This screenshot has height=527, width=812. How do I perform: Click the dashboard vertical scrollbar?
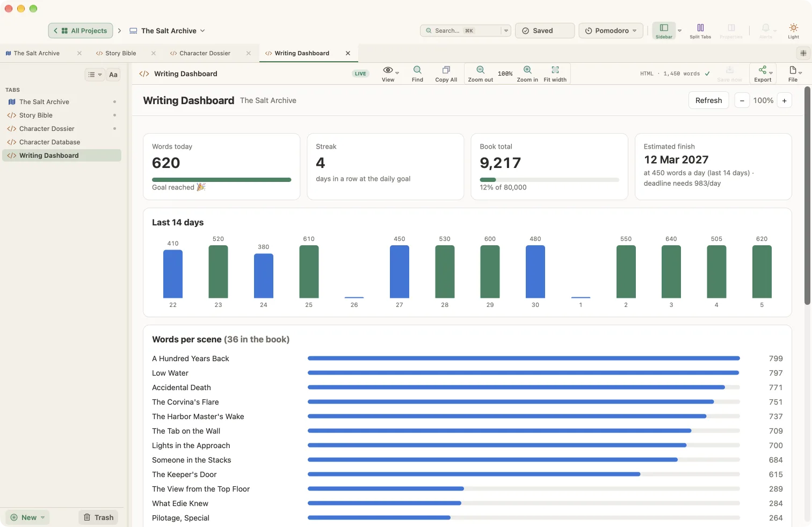pyautogui.click(x=807, y=196)
